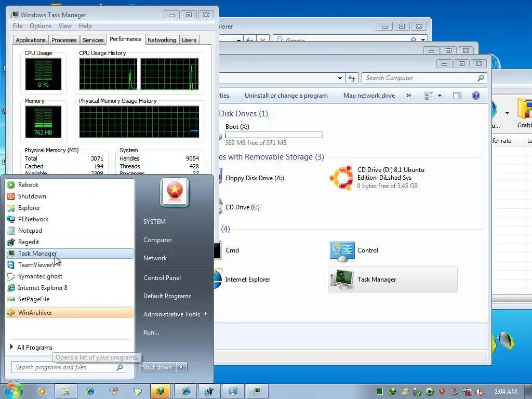Select the Ubuntu CD Drive (D:) icon
The image size is (532, 399).
341,178
